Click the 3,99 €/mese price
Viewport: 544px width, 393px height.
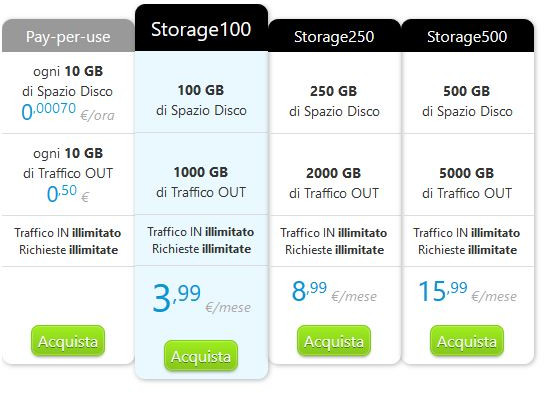pyautogui.click(x=202, y=298)
